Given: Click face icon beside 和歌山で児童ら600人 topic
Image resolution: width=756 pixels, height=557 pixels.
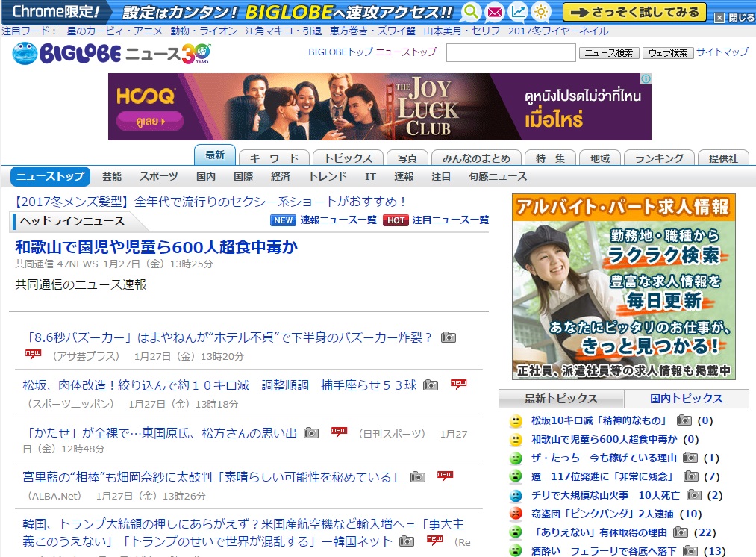Looking at the screenshot, I should click(x=516, y=439).
